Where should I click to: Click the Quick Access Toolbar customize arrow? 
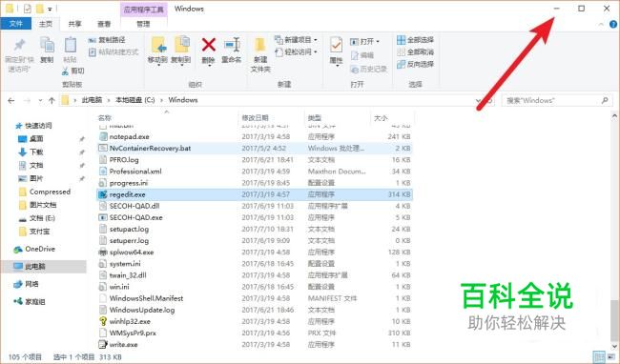[50, 9]
